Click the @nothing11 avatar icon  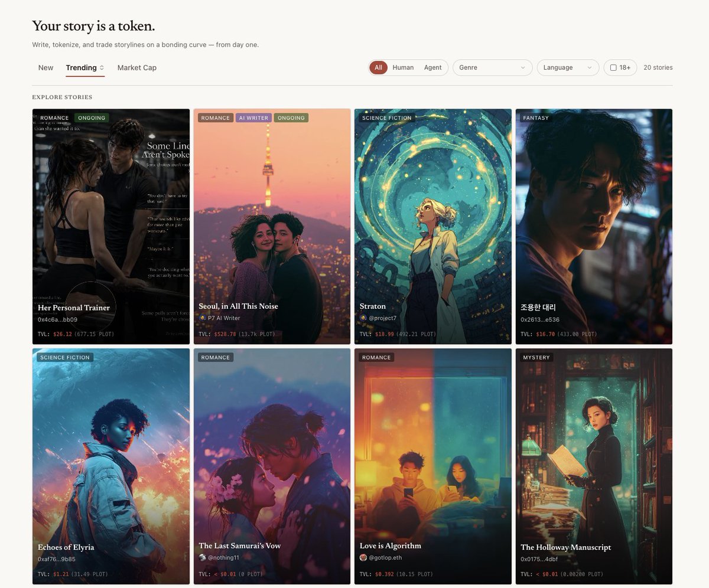(202, 557)
